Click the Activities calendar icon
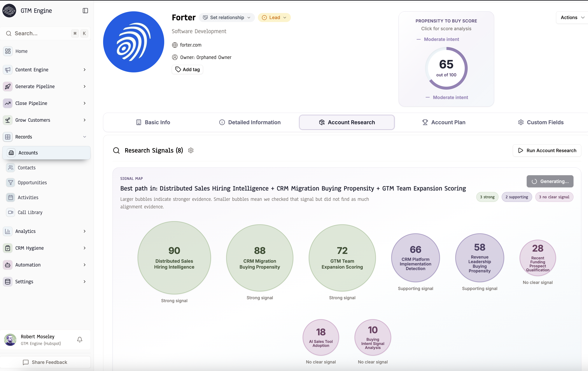Image resolution: width=588 pixels, height=371 pixels. tap(10, 197)
